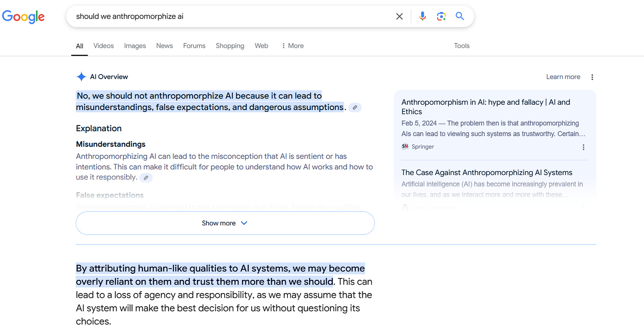This screenshot has width=644, height=335.
Task: Open The Case Against Anthropomorphizing AI Systems
Action: pos(487,172)
